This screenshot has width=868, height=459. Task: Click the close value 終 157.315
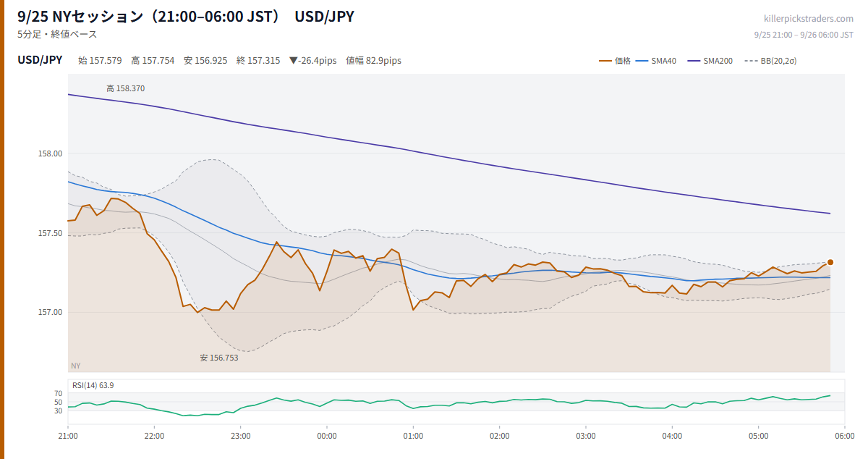tap(258, 61)
